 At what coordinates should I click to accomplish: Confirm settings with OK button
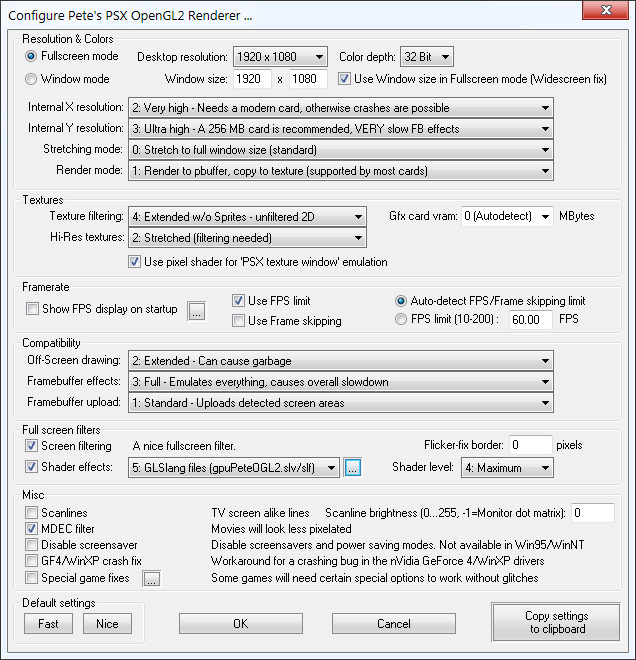click(x=241, y=623)
